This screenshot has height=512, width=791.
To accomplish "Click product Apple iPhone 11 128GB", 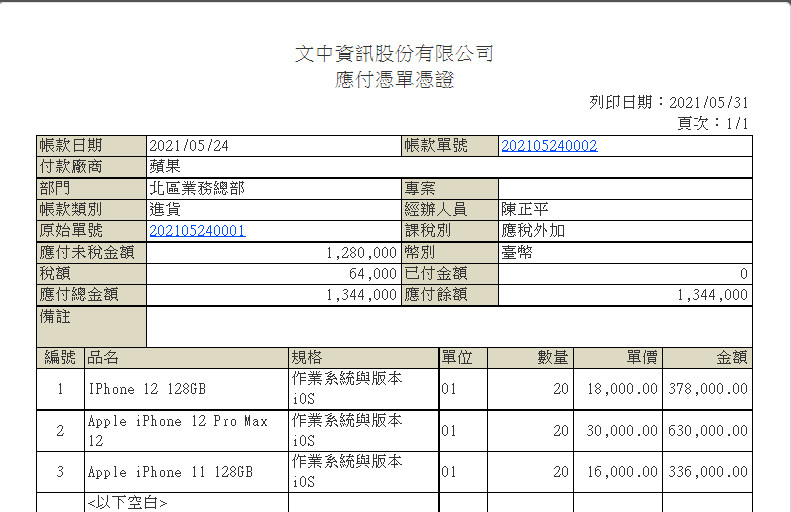I will tap(170, 472).
